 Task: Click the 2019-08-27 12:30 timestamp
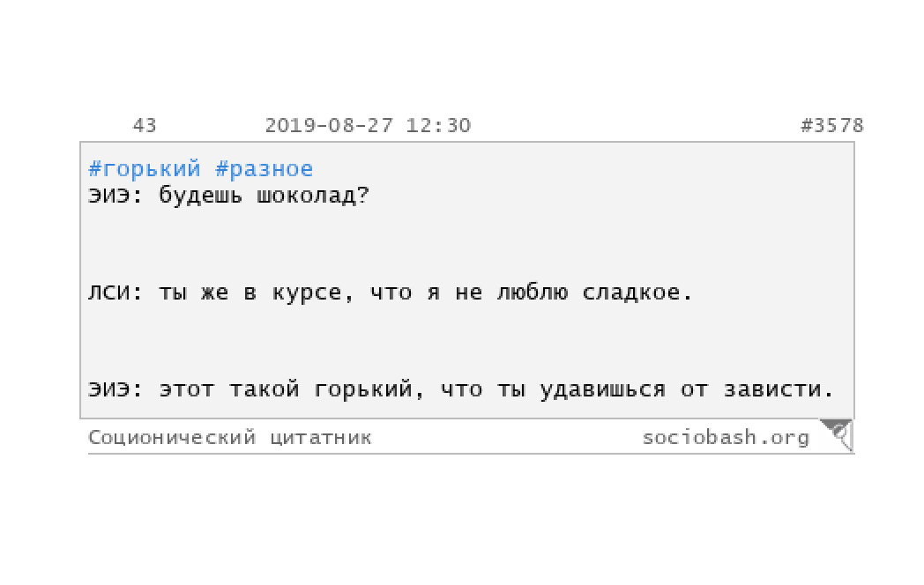[x=368, y=125]
